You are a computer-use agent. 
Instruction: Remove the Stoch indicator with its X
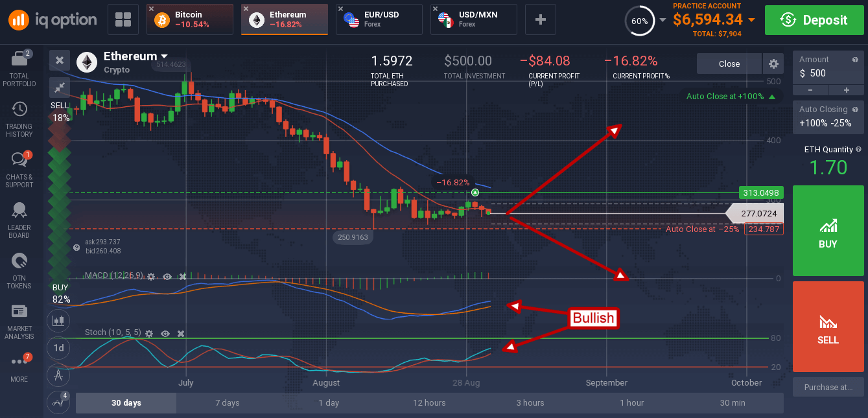coord(181,333)
